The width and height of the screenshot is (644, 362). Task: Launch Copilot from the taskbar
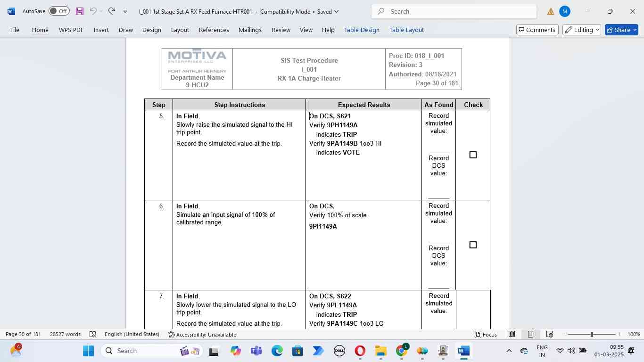click(235, 351)
